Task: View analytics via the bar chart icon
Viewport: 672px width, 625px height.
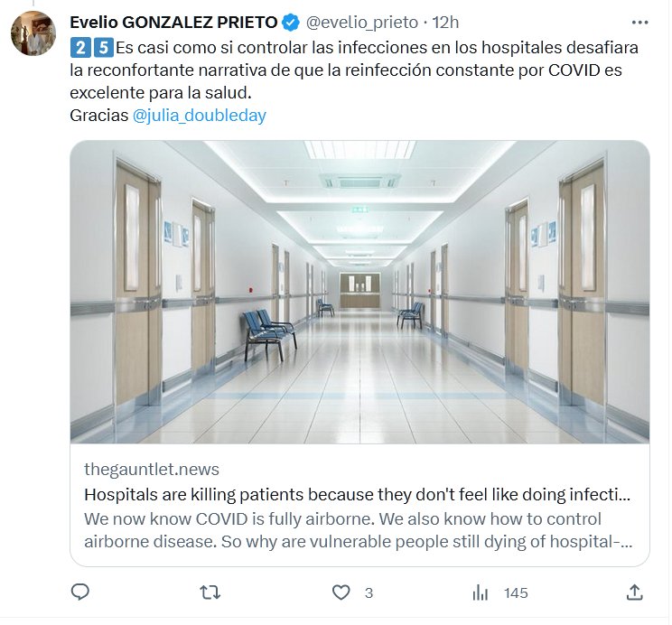Action: tap(481, 592)
